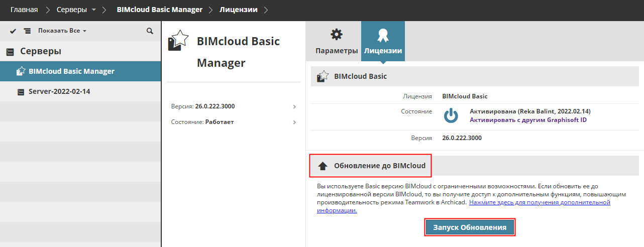This screenshot has width=644, height=247.
Task: Click the large BIMcloud Basic Manager title icon
Action: (178, 41)
